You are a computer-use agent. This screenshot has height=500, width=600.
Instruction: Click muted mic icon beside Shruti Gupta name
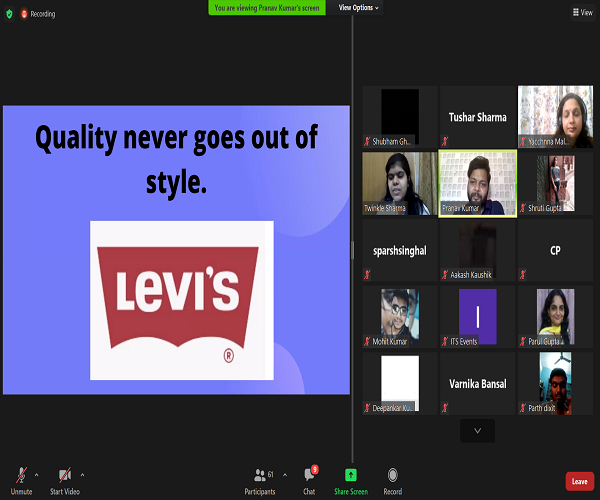pyautogui.click(x=523, y=208)
